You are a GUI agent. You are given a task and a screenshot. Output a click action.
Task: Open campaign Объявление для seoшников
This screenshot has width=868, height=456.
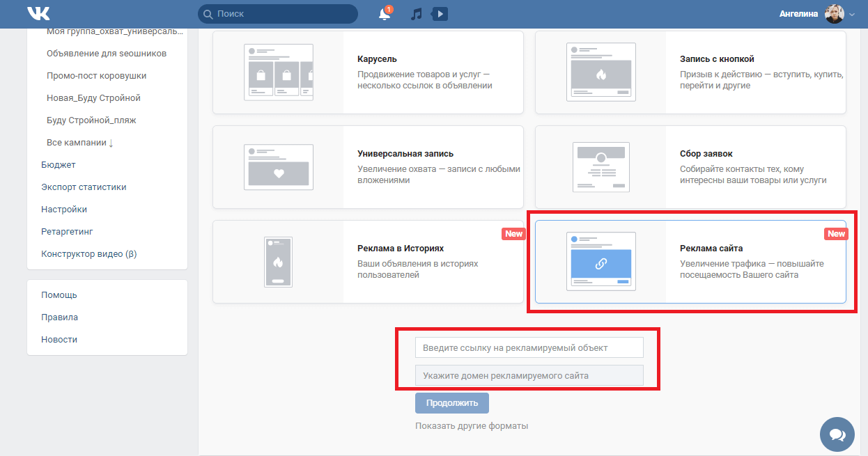pyautogui.click(x=107, y=54)
